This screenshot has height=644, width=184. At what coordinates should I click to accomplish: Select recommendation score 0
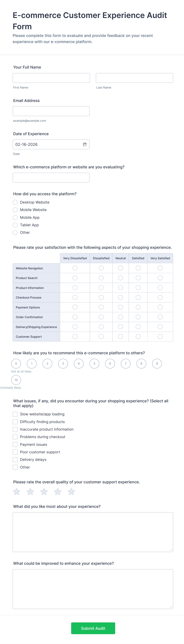(x=16, y=364)
